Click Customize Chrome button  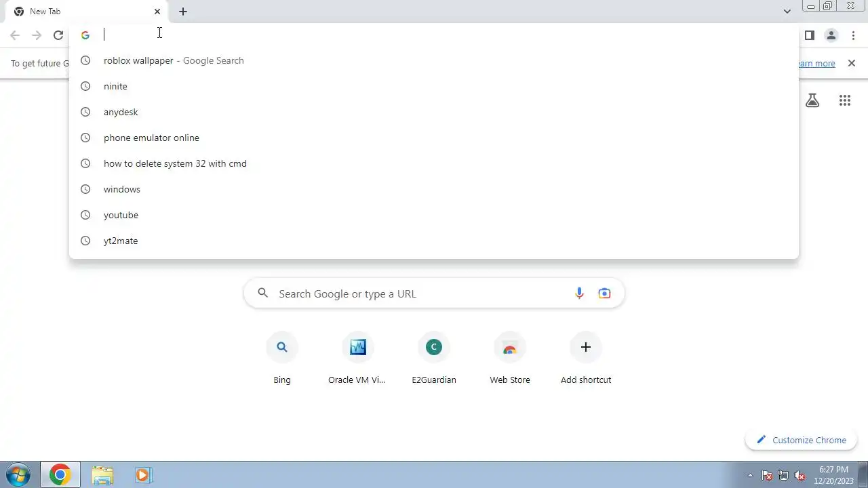(801, 440)
